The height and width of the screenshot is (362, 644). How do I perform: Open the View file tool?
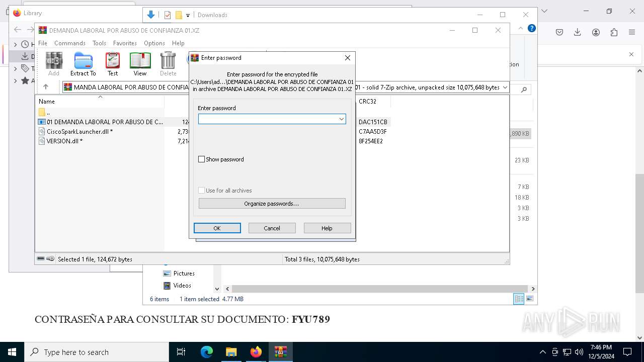[x=140, y=64]
